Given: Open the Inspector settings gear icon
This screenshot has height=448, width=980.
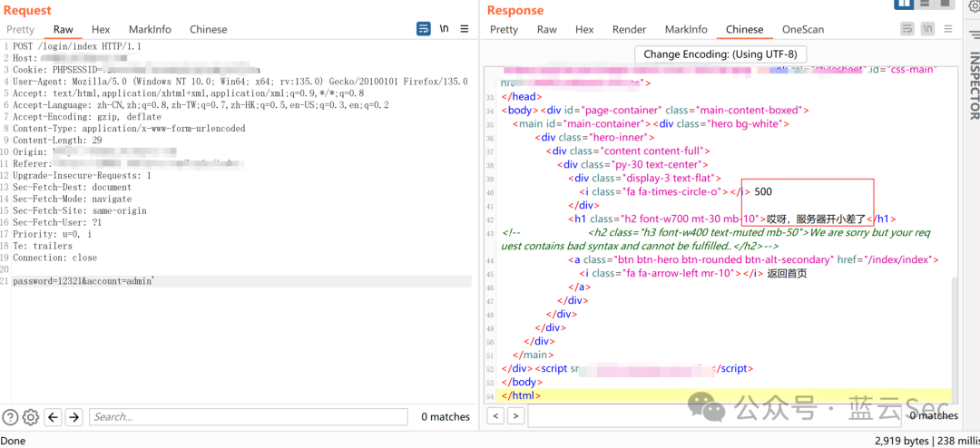Looking at the screenshot, I should [974, 5].
